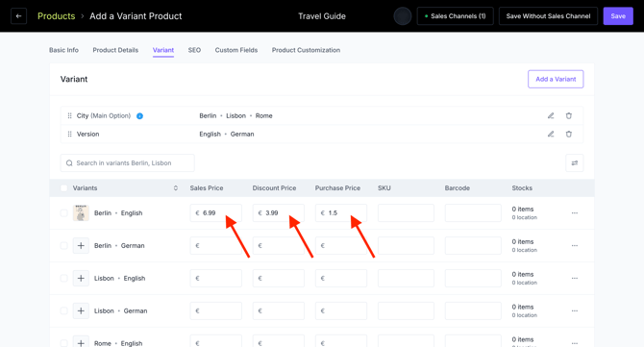Add image to Rome English variant
The height and width of the screenshot is (347, 644).
[81, 342]
